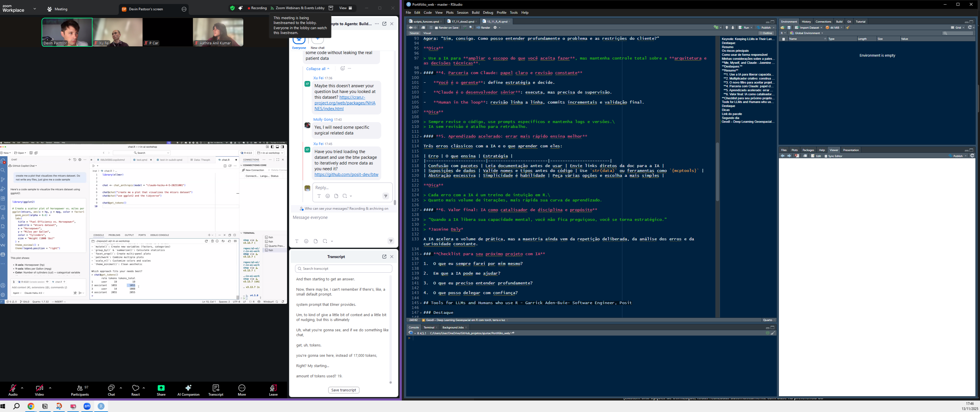Click the Find/Replace magnifier in the editor toolbar
This screenshot has height=412, width=980.
[x=471, y=28]
